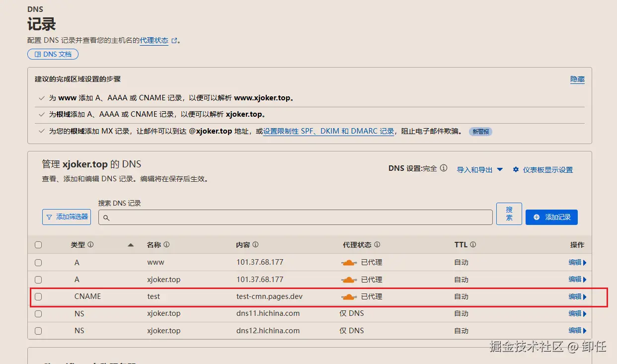
Task: Expand 编辑 for the test CNAME record
Action: [578, 297]
